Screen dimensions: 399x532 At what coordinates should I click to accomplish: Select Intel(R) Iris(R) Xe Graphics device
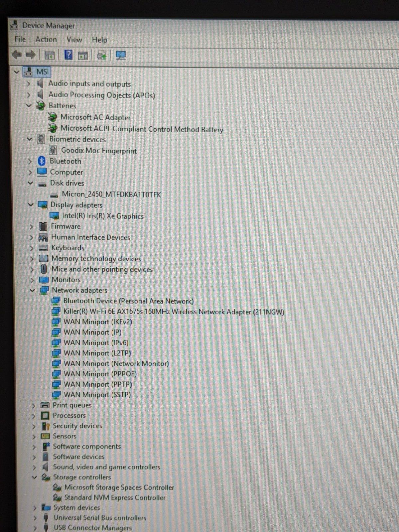point(103,216)
